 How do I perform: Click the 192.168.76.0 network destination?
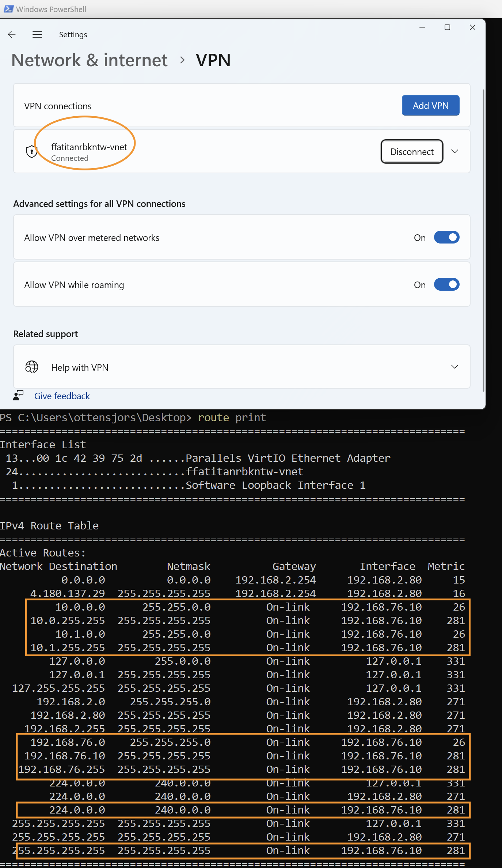pos(68,742)
